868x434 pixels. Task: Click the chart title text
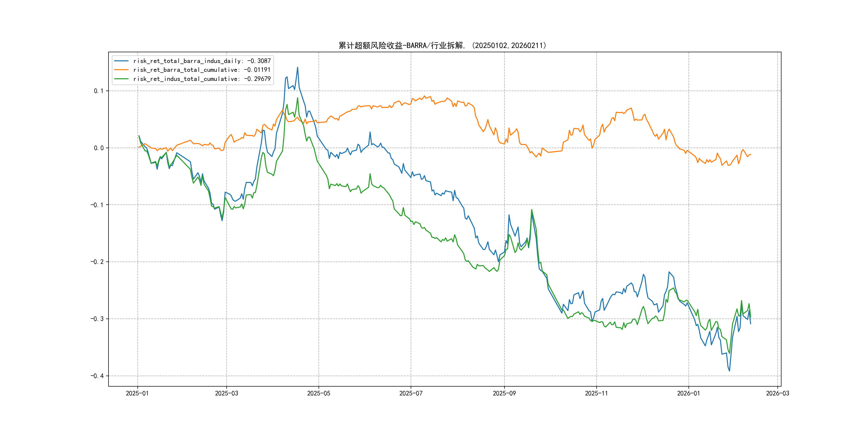(442, 46)
